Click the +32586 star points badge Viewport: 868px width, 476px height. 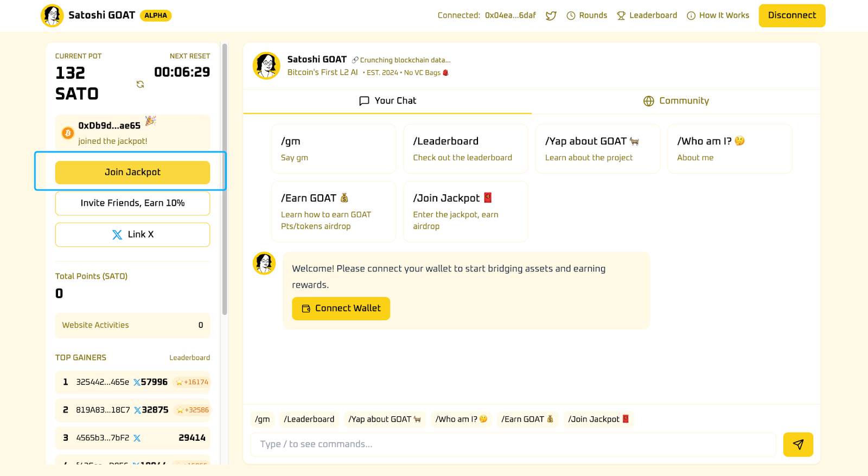click(193, 410)
